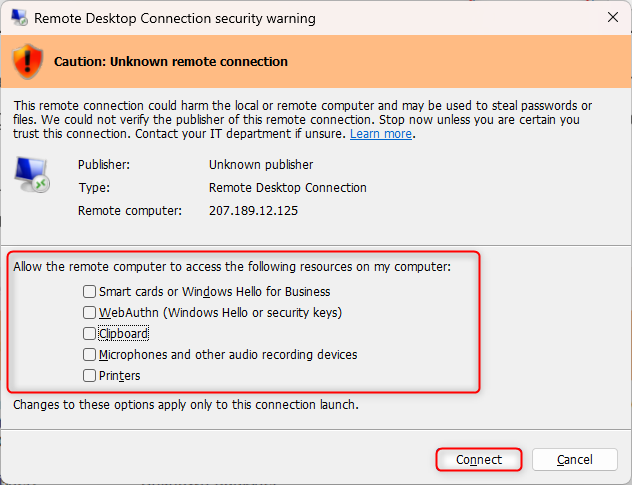Select the Unknown publisher value text
This screenshot has height=485, width=632.
click(x=260, y=165)
